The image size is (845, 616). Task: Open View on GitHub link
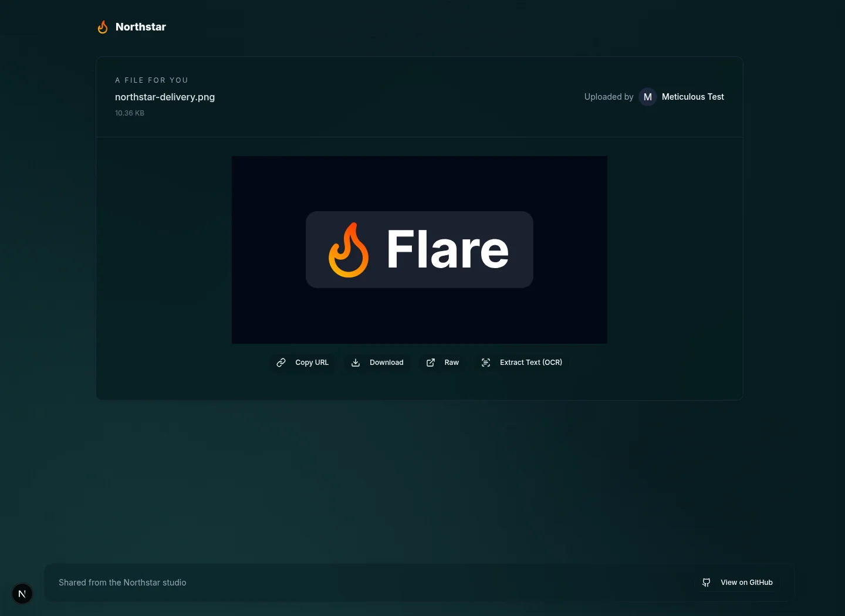pos(738,583)
